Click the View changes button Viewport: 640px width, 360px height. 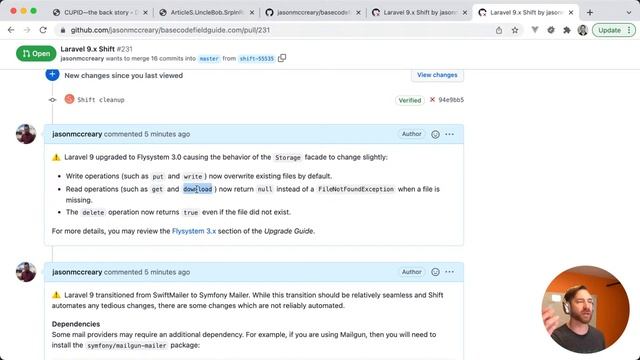point(437,75)
